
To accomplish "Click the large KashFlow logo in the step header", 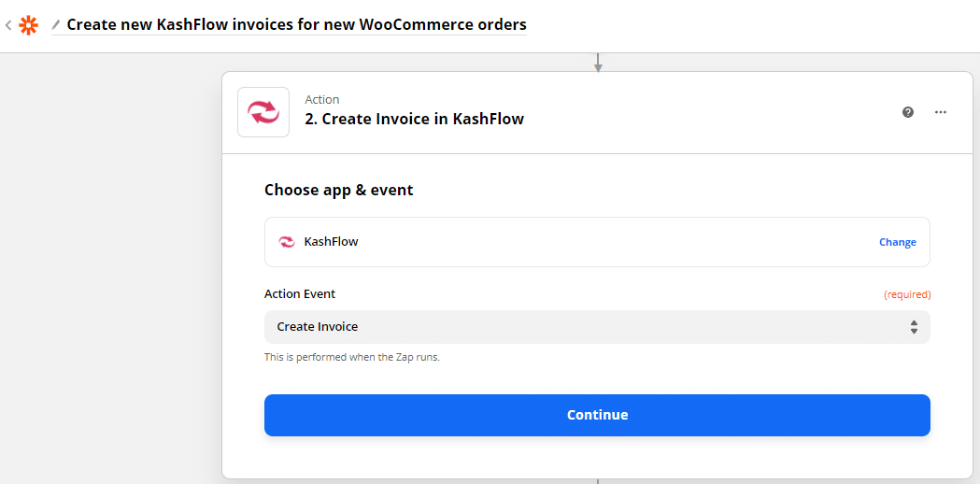I will [263, 112].
